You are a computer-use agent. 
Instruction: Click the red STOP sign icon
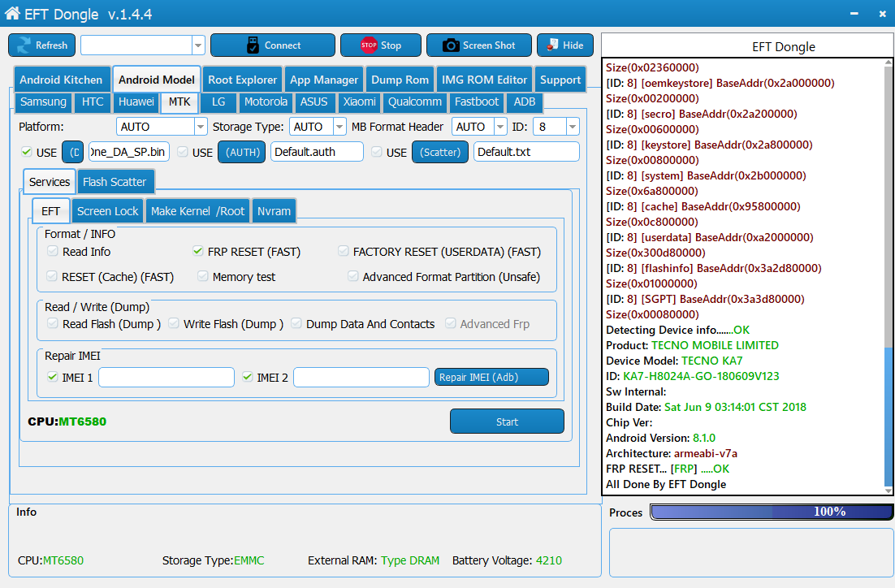click(369, 45)
